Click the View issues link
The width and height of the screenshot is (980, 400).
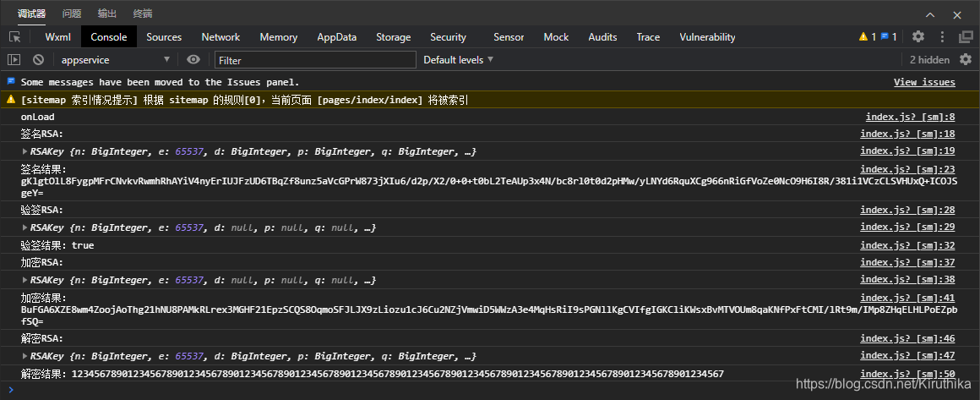(924, 82)
